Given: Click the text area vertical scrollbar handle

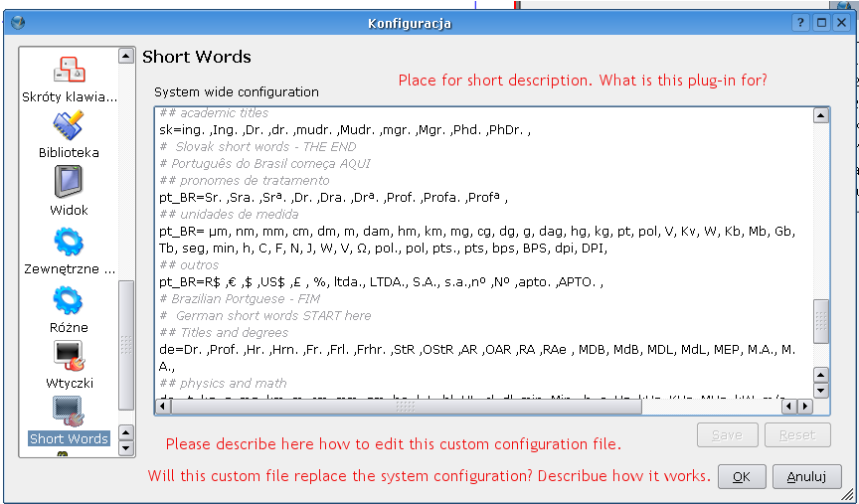Looking at the screenshot, I should tap(821, 322).
